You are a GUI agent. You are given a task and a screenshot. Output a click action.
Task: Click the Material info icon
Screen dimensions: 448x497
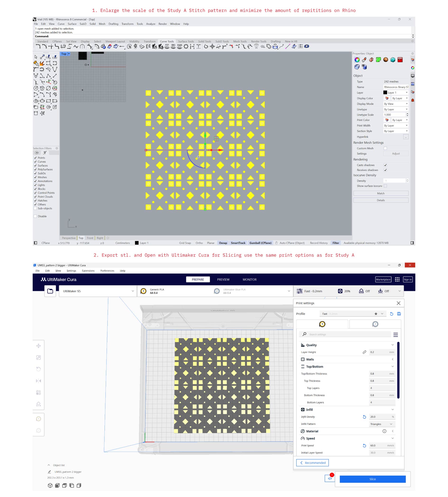384,431
